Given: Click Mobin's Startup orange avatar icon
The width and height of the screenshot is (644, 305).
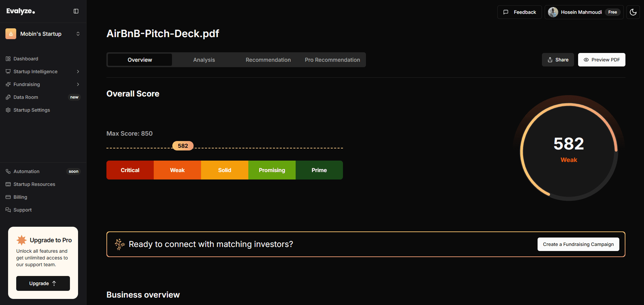Looking at the screenshot, I should tap(11, 34).
